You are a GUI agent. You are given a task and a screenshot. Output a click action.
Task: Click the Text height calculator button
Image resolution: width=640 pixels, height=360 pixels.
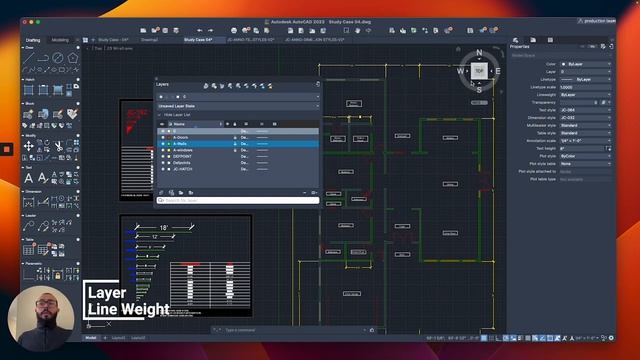(x=608, y=149)
